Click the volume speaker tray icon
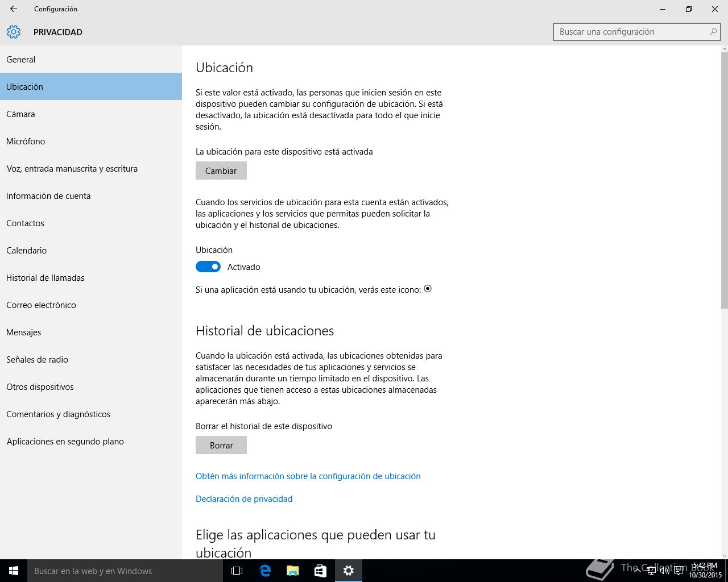 [664, 571]
